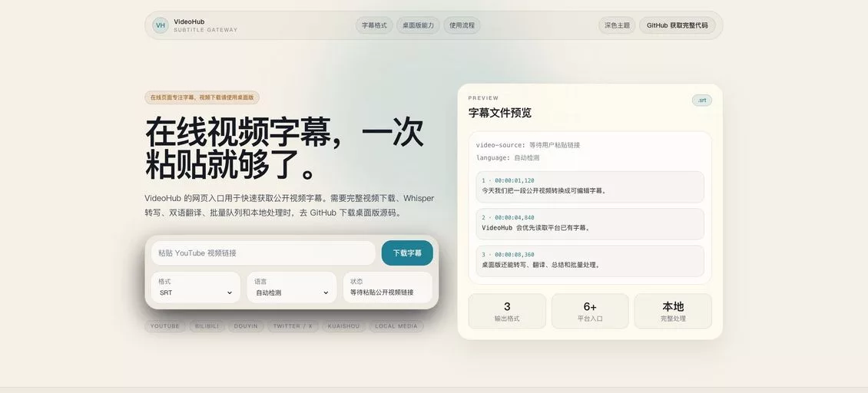The width and height of the screenshot is (868, 393).
Task: Toggle 深色主题 dark theme
Action: click(617, 25)
